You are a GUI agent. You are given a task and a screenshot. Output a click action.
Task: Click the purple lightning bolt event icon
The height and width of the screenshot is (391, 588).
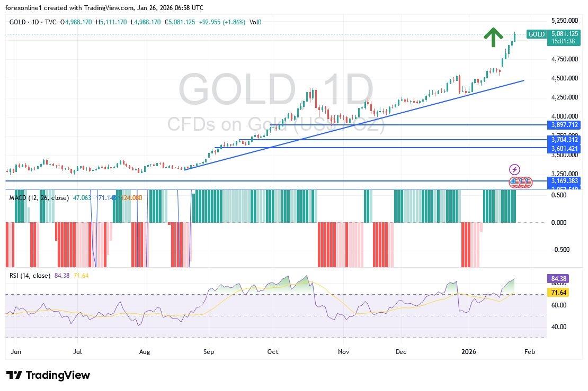pos(514,170)
